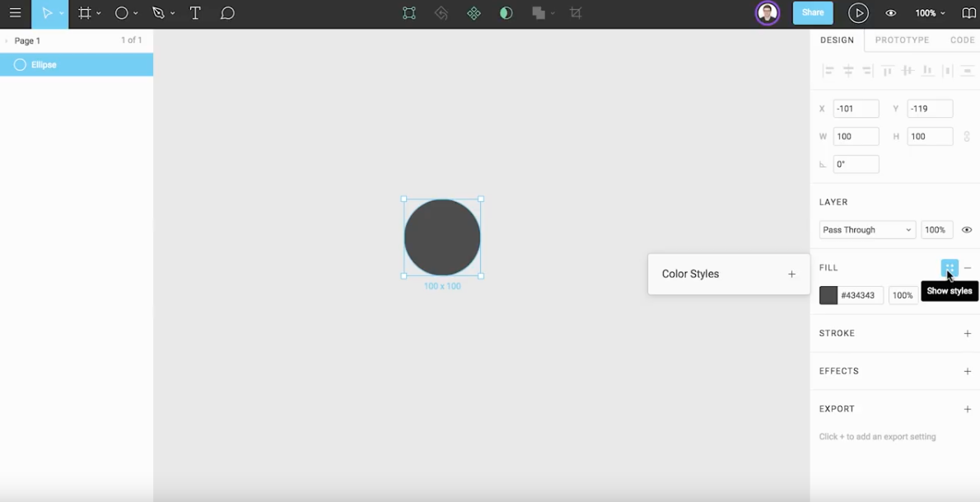Select the Text tool

pyautogui.click(x=195, y=13)
